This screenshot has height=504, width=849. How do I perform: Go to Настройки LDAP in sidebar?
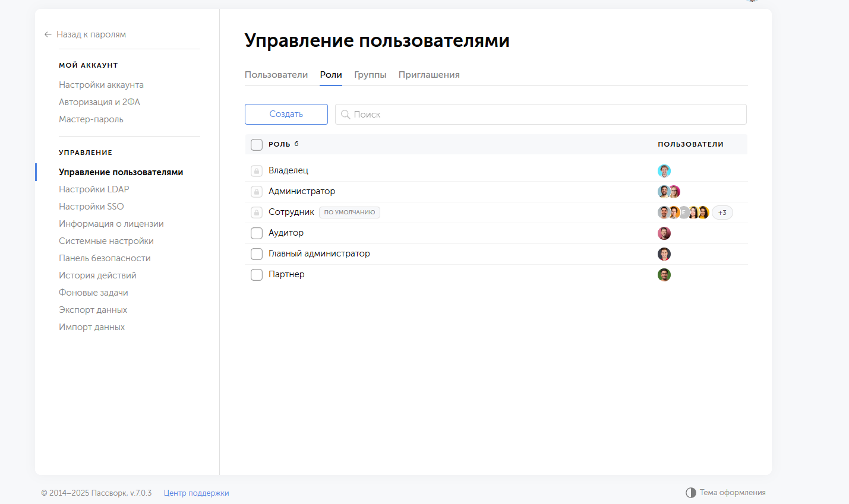(94, 189)
